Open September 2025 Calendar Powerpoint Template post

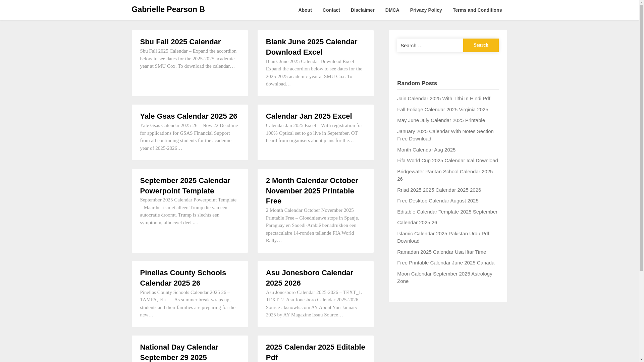tap(185, 186)
